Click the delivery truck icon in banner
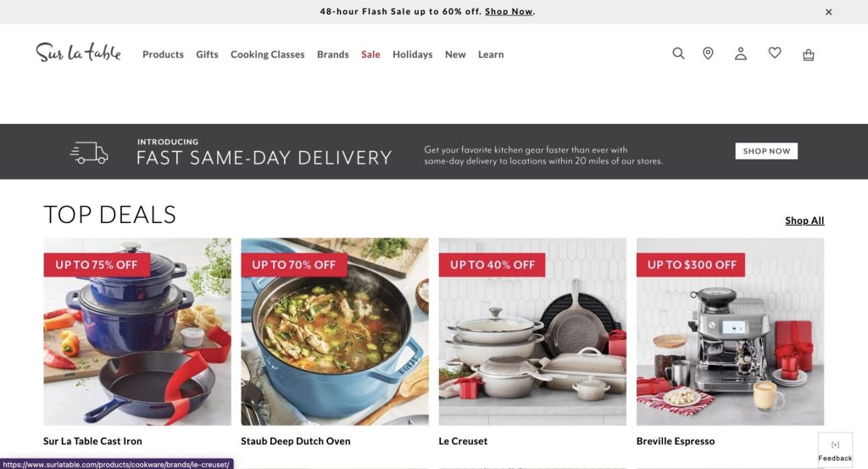 pos(89,153)
